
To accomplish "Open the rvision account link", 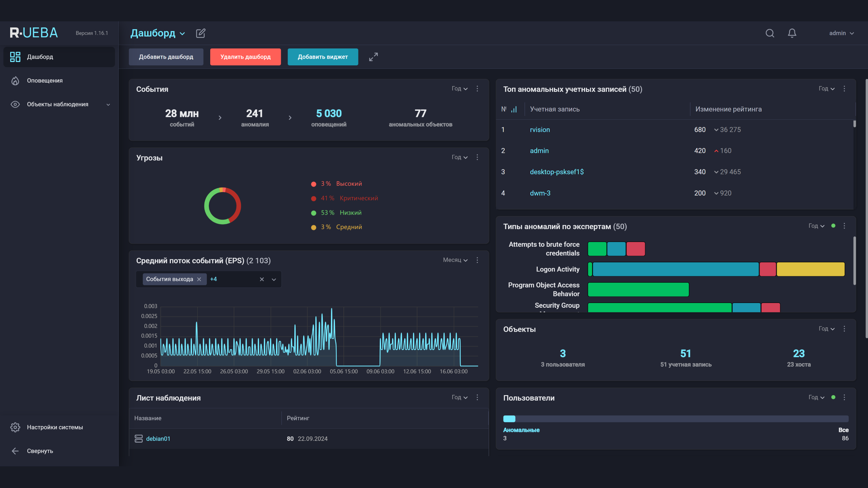I will coord(540,130).
